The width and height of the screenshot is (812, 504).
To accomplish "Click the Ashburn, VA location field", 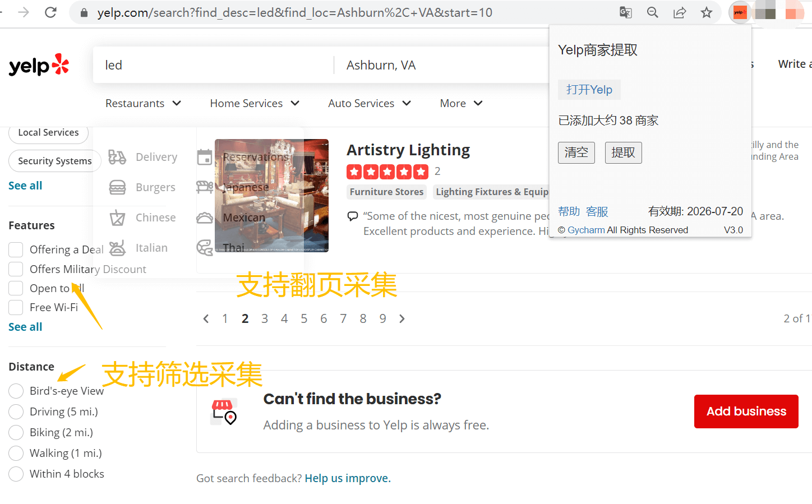I will (x=443, y=65).
